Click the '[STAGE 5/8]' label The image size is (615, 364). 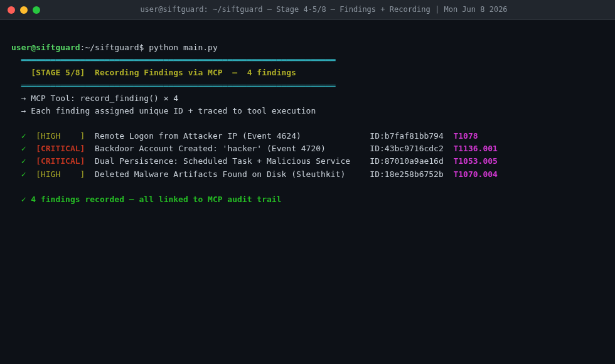point(58,73)
